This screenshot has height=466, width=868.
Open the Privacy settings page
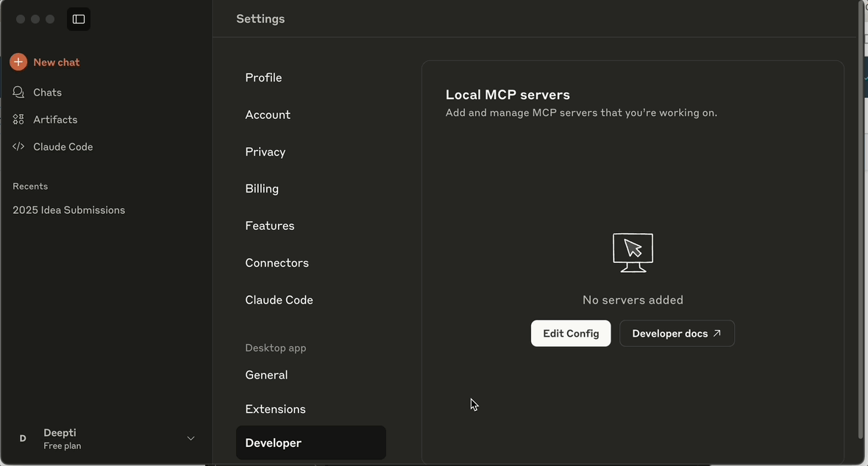pos(265,151)
